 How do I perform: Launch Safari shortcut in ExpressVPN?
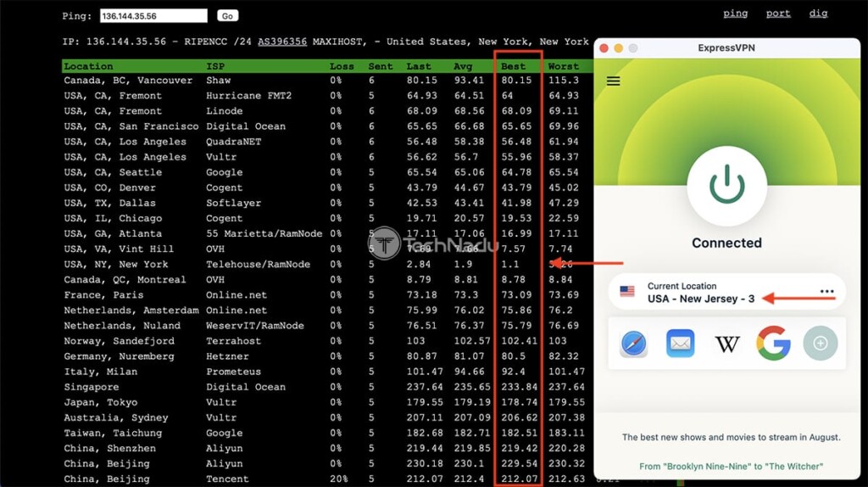click(x=634, y=344)
